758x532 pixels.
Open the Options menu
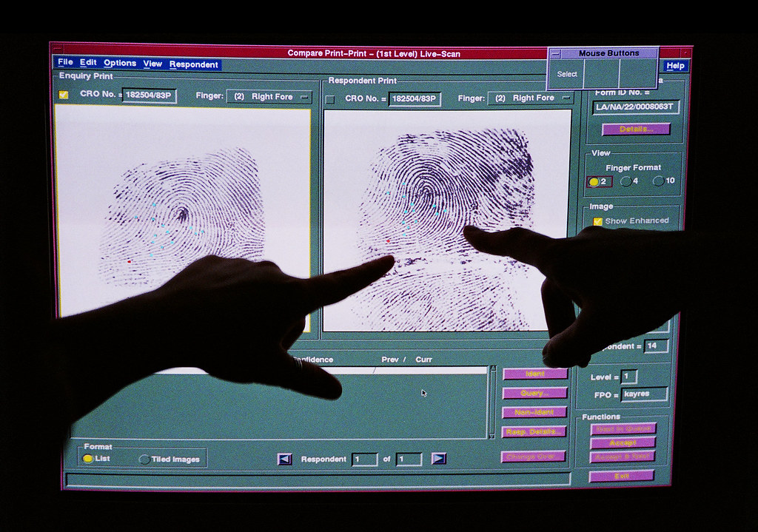click(119, 64)
